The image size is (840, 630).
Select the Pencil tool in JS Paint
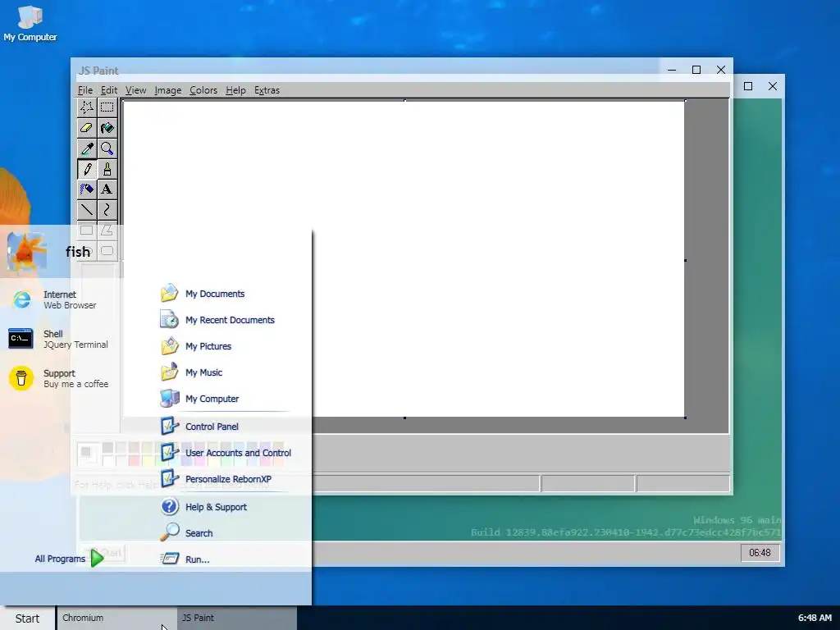(86, 169)
